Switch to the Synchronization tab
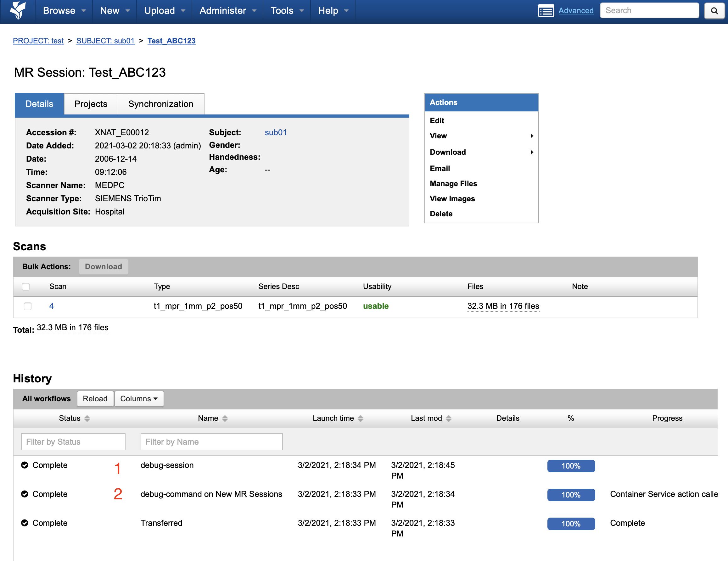Image resolution: width=728 pixels, height=561 pixels. pos(161,104)
